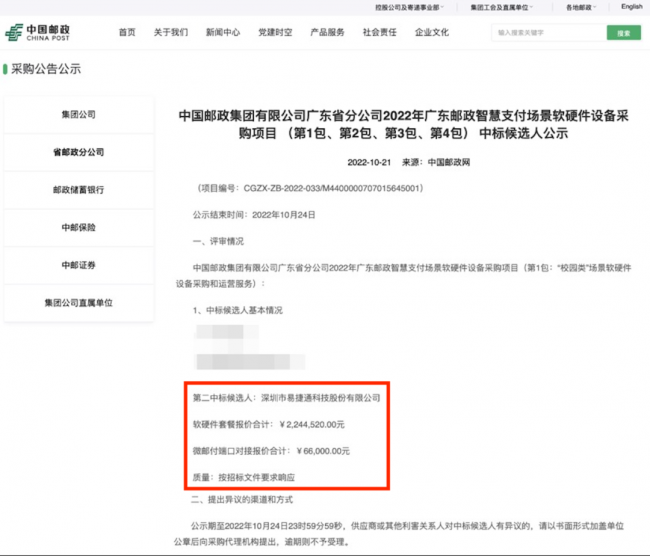This screenshot has height=556, width=650.
Task: Open 中邮保险 sidebar item
Action: click(79, 227)
